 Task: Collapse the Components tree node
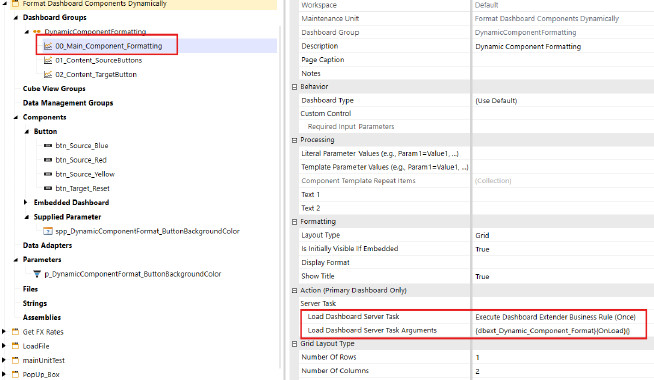tap(16, 117)
